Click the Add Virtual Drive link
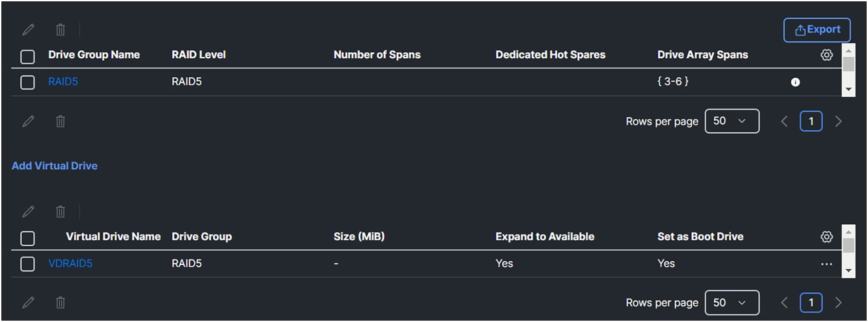This screenshot has width=868, height=322. tap(55, 166)
